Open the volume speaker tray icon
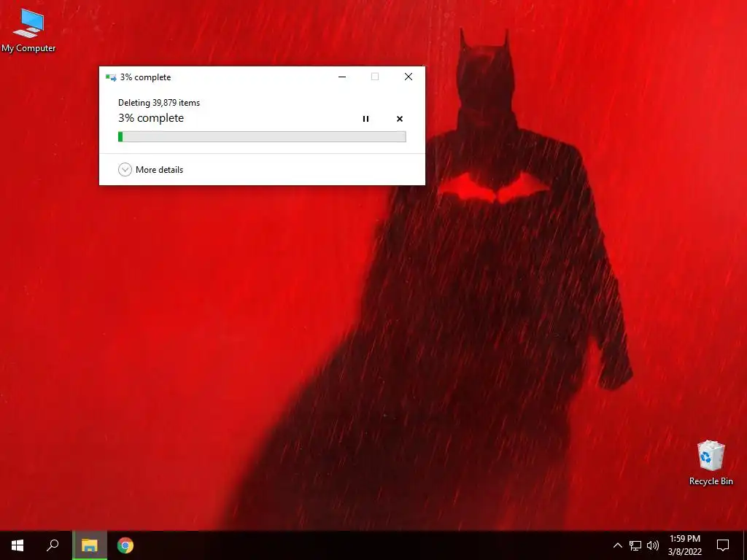This screenshot has width=747, height=560. click(x=653, y=545)
